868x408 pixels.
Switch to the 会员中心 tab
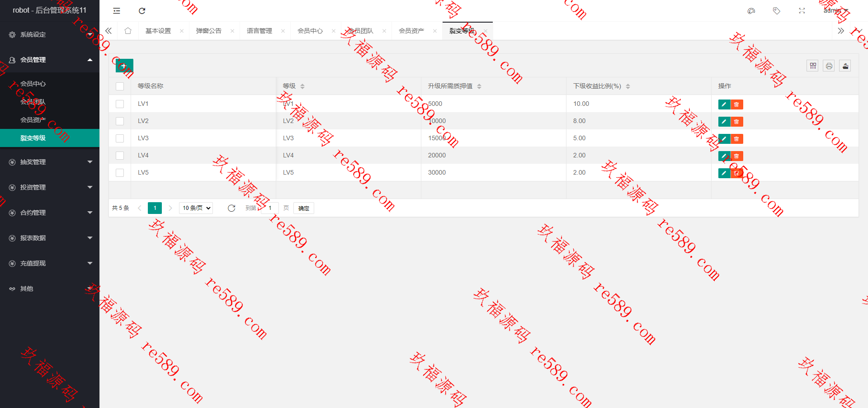(x=310, y=31)
